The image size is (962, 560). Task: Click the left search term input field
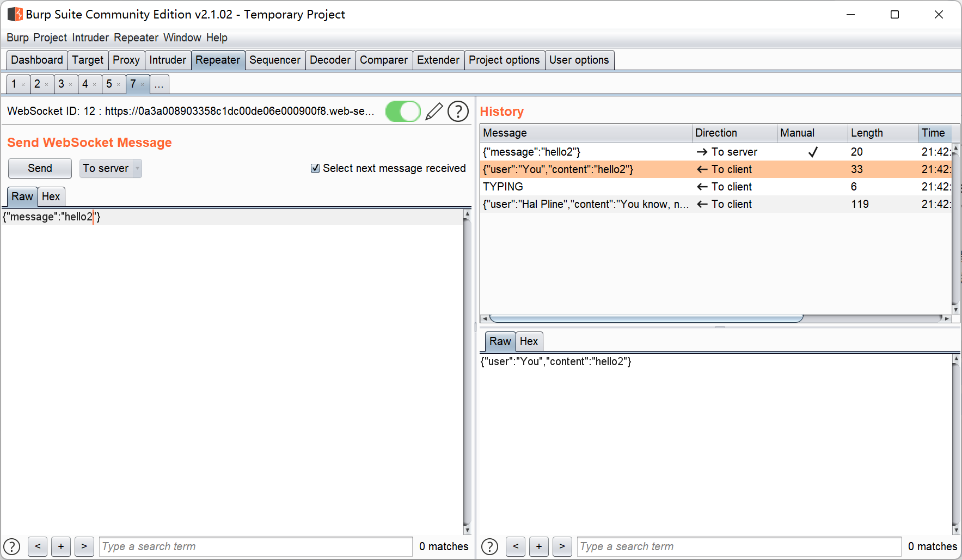[x=255, y=546]
